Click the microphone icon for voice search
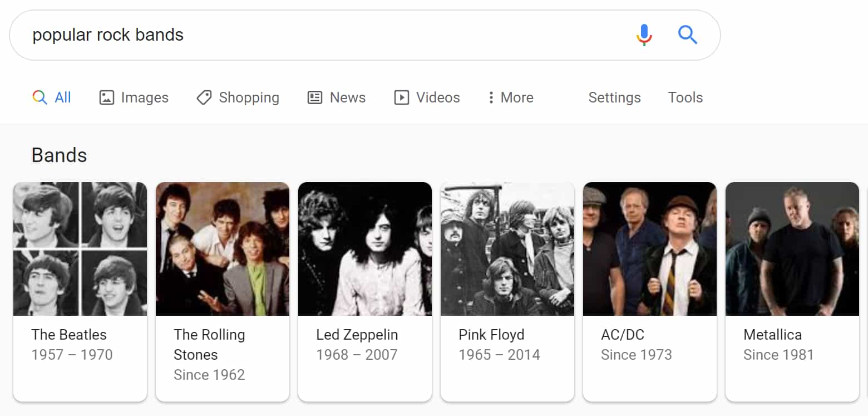 (x=644, y=35)
